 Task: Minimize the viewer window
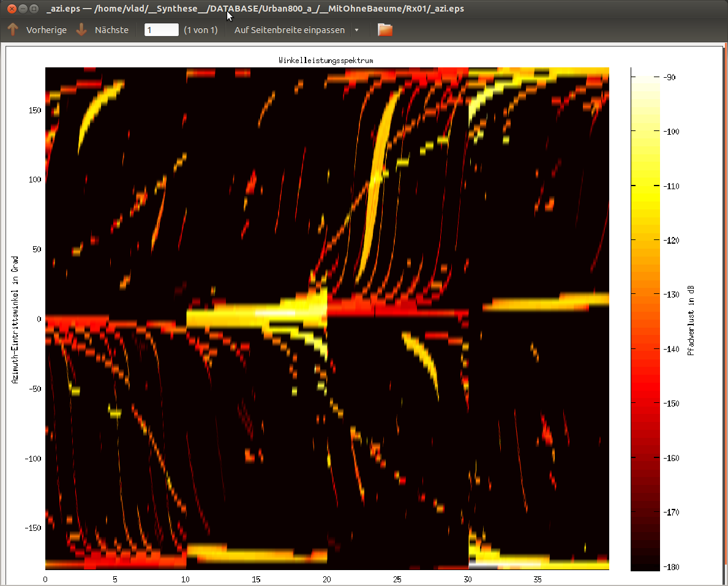tap(22, 9)
